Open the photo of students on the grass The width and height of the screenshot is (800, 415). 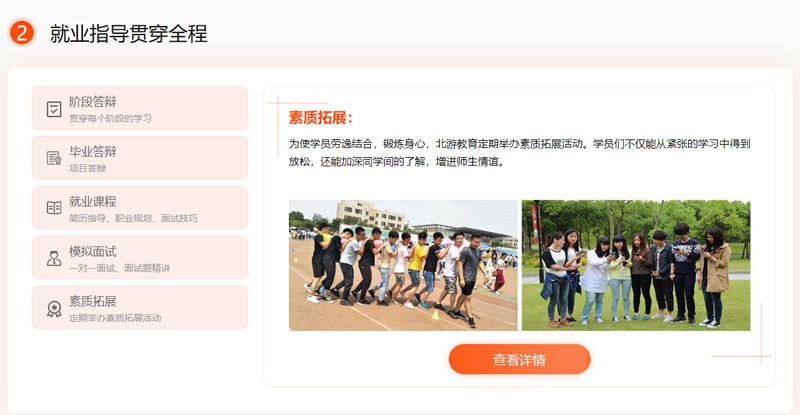pos(636,265)
